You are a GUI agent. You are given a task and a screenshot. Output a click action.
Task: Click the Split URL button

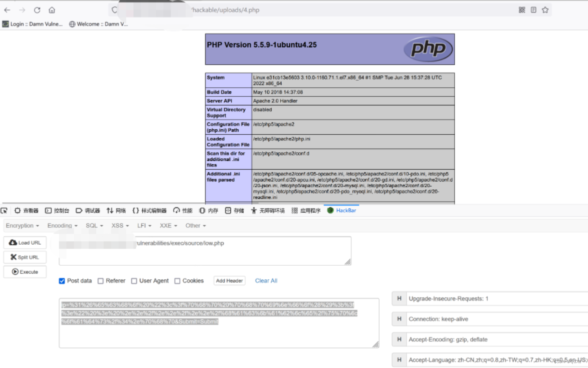[x=25, y=257]
